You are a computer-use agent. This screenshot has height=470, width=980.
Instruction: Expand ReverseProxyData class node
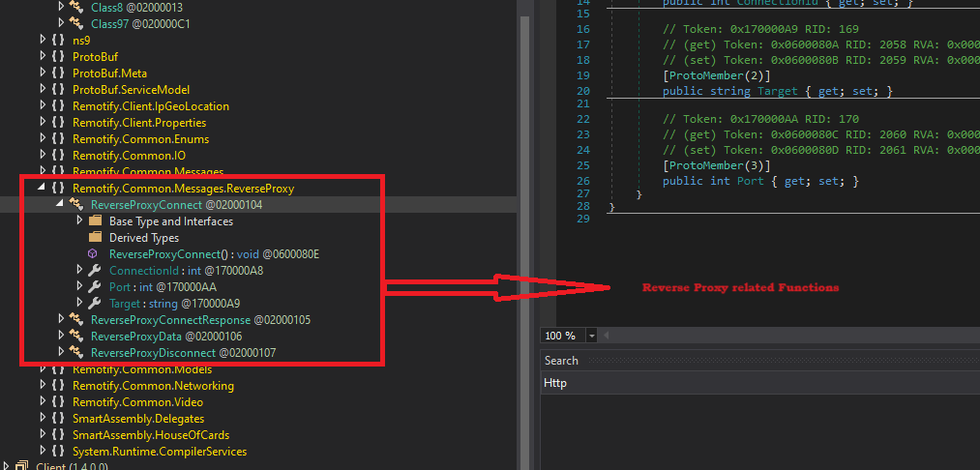pos(61,336)
